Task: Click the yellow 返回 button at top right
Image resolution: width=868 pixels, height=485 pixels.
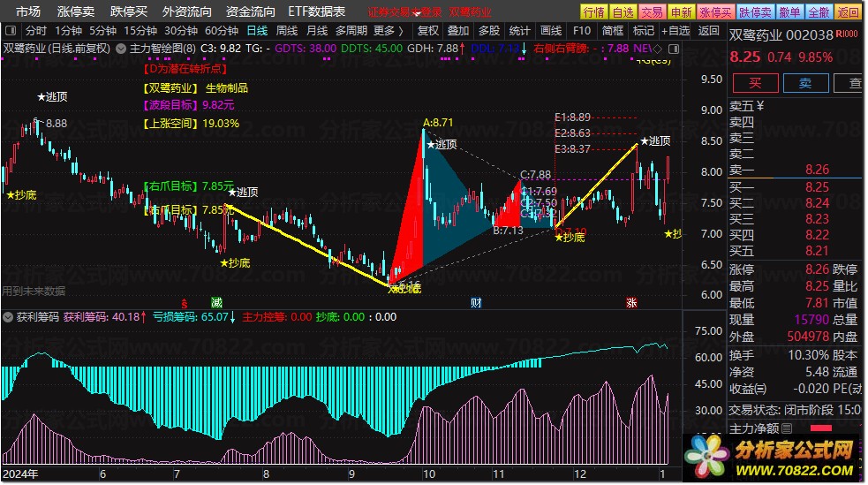Action: [848, 12]
